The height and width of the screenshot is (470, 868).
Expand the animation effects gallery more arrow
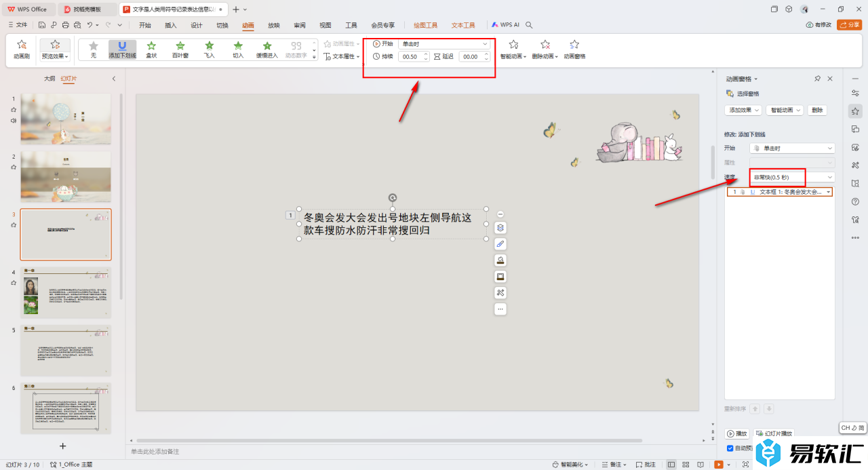coord(315,58)
